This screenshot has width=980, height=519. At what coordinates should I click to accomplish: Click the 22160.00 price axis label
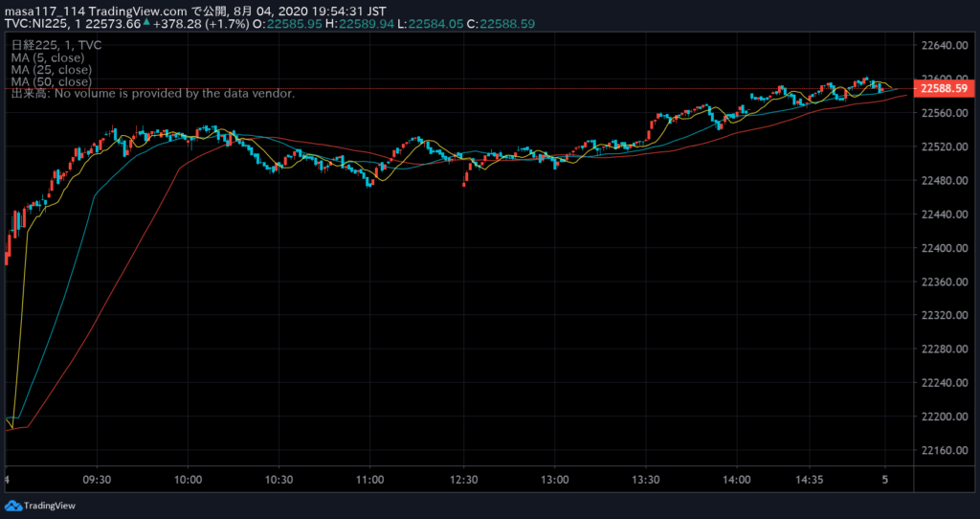tap(945, 450)
